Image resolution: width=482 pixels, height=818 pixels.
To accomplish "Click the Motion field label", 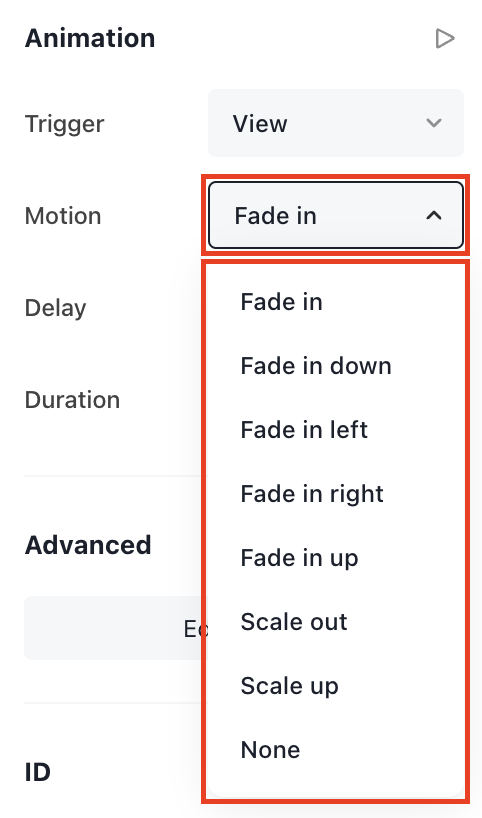I will point(63,215).
